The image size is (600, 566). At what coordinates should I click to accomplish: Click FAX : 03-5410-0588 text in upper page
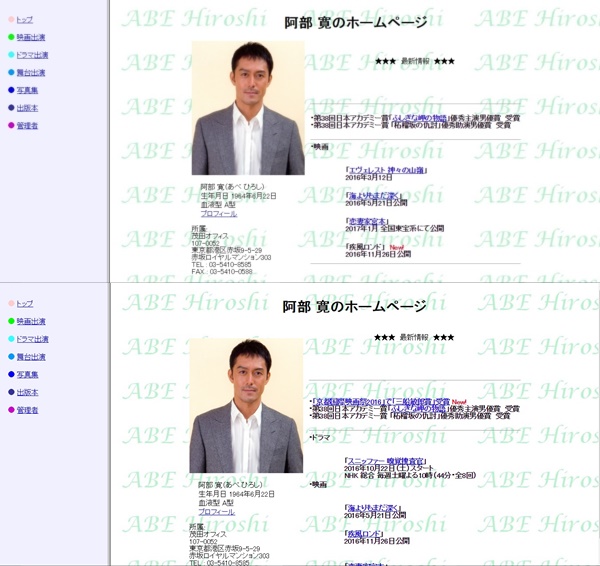222,271
